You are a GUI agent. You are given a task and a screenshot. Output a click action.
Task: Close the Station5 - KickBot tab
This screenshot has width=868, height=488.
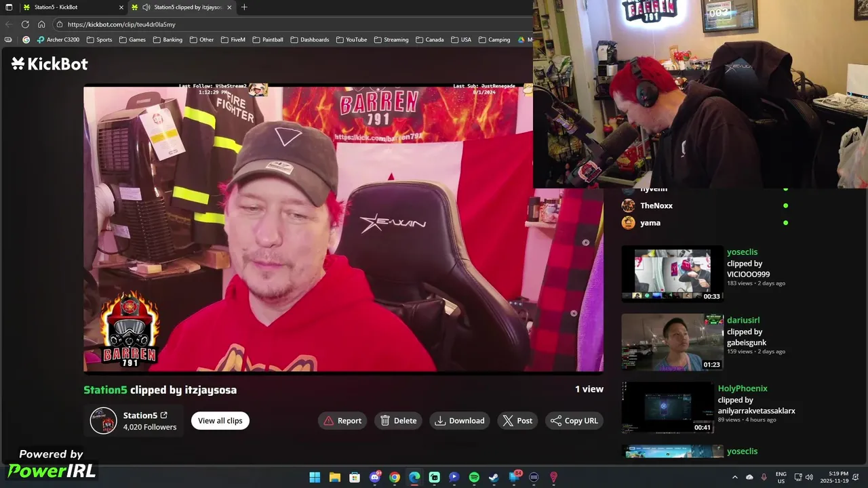coord(121,7)
